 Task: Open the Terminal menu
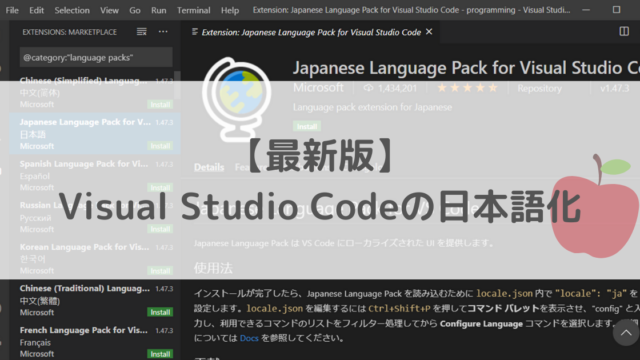193,10
